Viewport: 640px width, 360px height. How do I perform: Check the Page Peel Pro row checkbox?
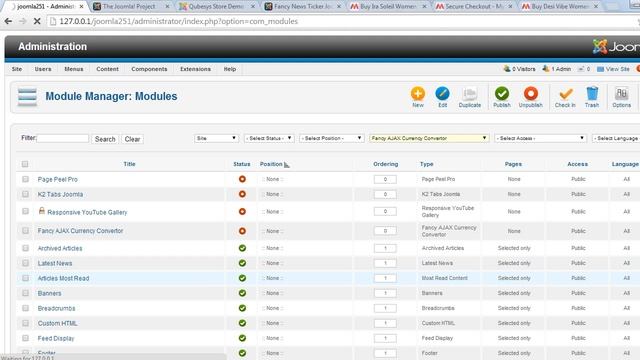[x=25, y=179]
